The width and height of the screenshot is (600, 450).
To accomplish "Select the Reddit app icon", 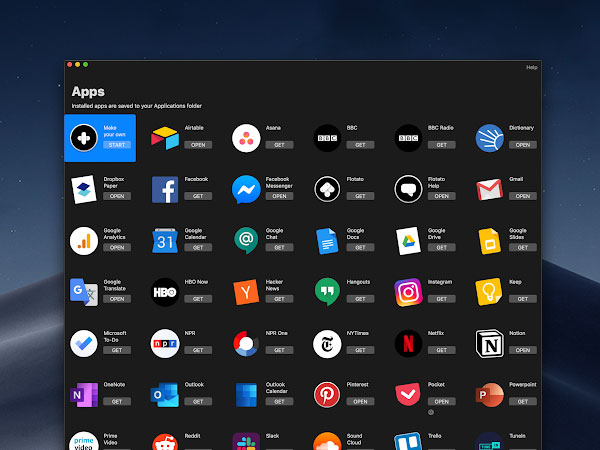I will point(165,442).
